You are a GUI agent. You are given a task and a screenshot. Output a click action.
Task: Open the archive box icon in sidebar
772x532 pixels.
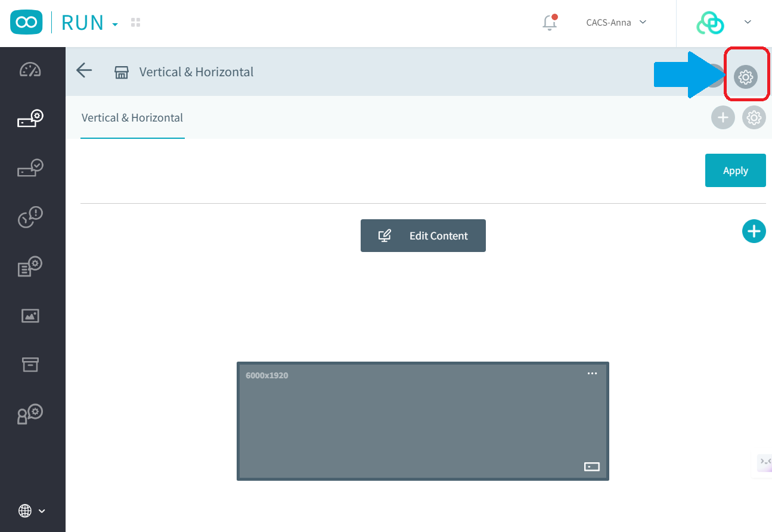point(30,365)
